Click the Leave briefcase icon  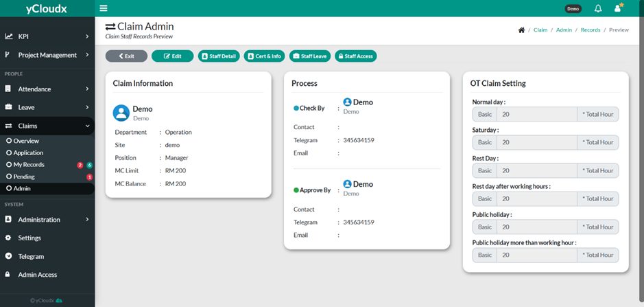(x=8, y=107)
